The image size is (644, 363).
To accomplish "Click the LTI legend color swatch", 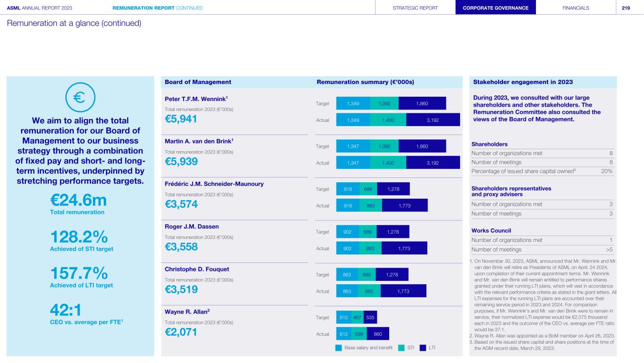I will click(423, 348).
